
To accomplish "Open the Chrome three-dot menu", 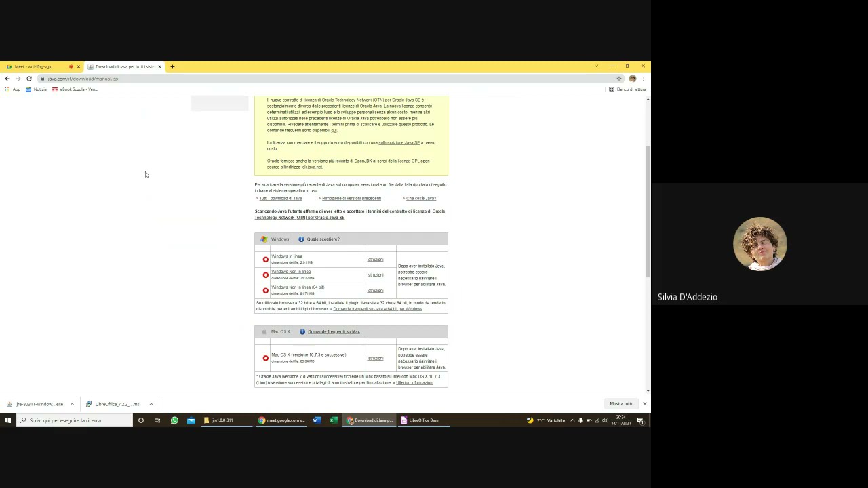I will click(x=643, y=79).
